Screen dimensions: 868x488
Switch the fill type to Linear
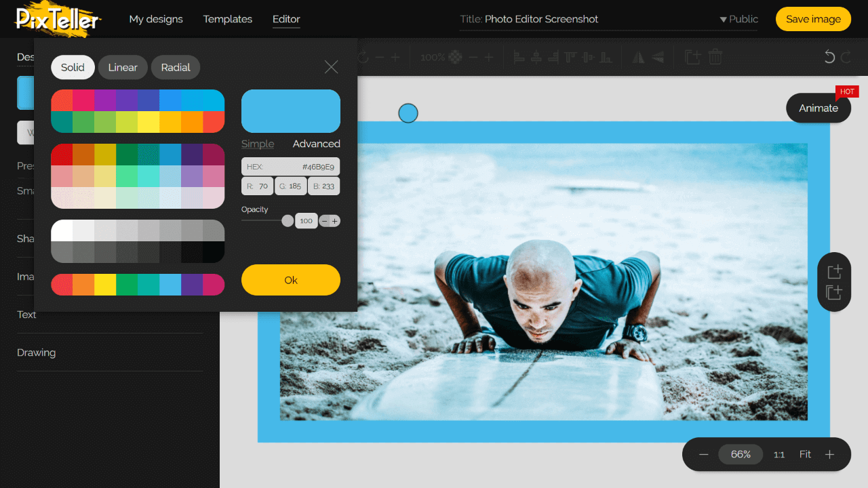click(123, 67)
